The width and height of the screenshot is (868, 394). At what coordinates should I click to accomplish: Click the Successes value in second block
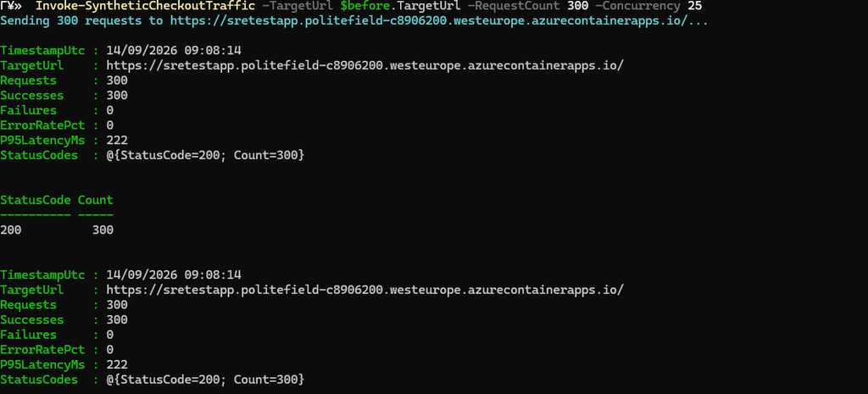[x=117, y=319]
